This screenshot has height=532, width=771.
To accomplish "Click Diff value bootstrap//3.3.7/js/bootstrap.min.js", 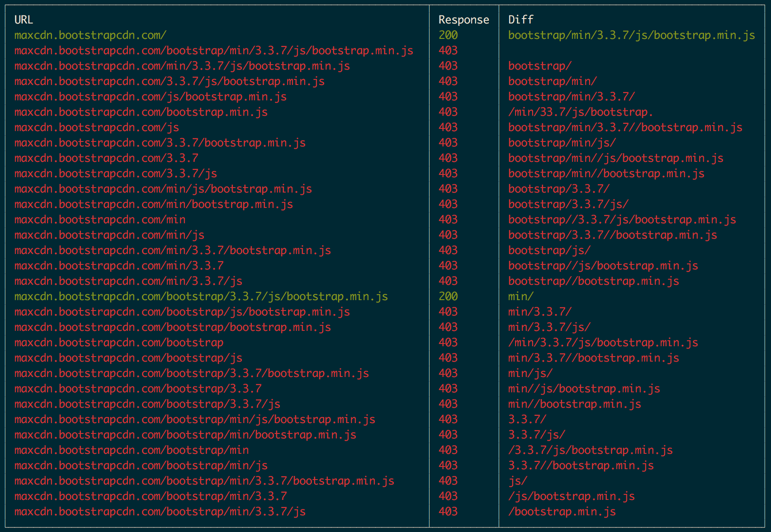I will [622, 220].
